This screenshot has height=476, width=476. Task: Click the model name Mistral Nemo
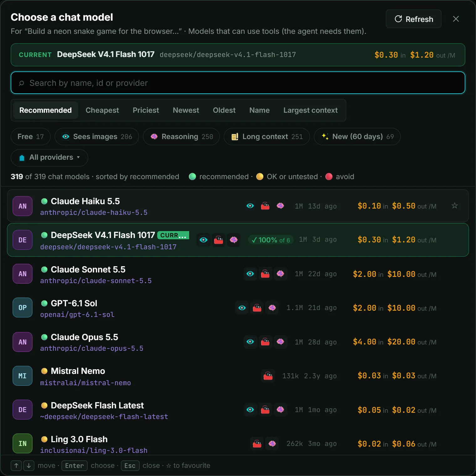pyautogui.click(x=78, y=371)
